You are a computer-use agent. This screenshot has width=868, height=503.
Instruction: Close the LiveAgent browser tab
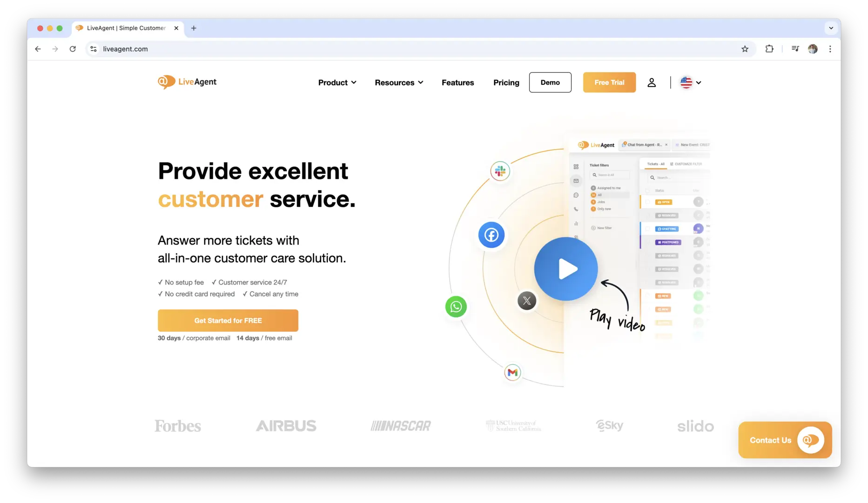pyautogui.click(x=176, y=28)
